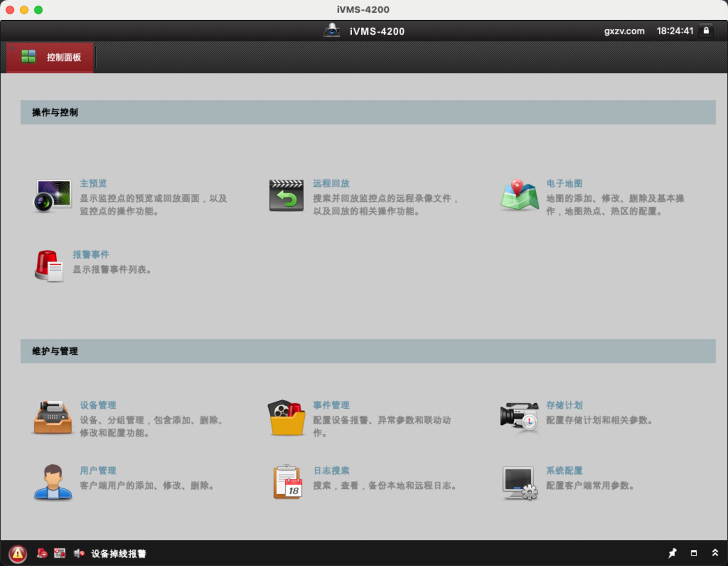
Task: Open the 日志搜索 calendar clipboard icon
Action: [x=287, y=483]
